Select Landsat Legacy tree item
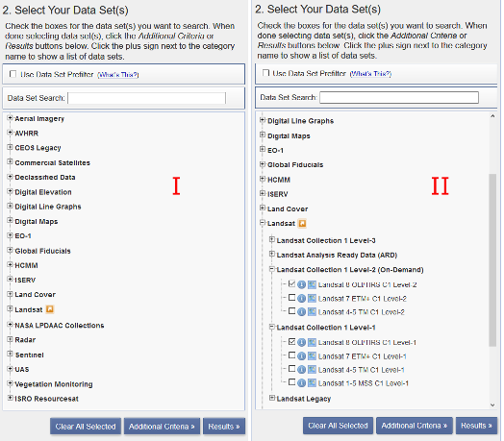Image resolution: width=504 pixels, height=441 pixels. click(304, 399)
